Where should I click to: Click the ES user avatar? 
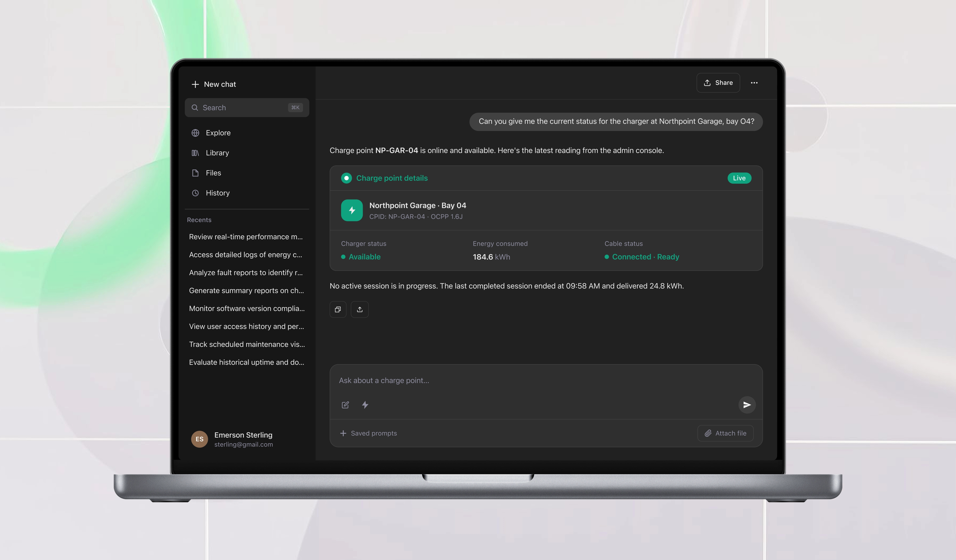200,439
